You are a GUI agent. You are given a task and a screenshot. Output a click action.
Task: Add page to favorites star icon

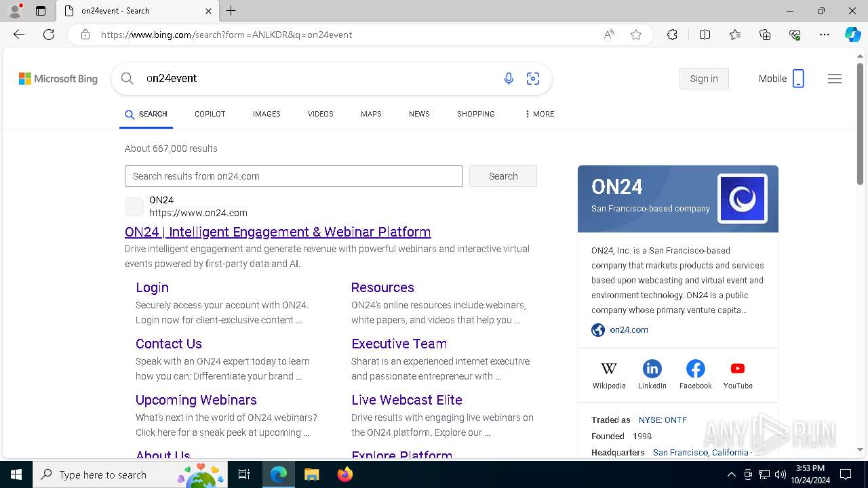(x=636, y=35)
